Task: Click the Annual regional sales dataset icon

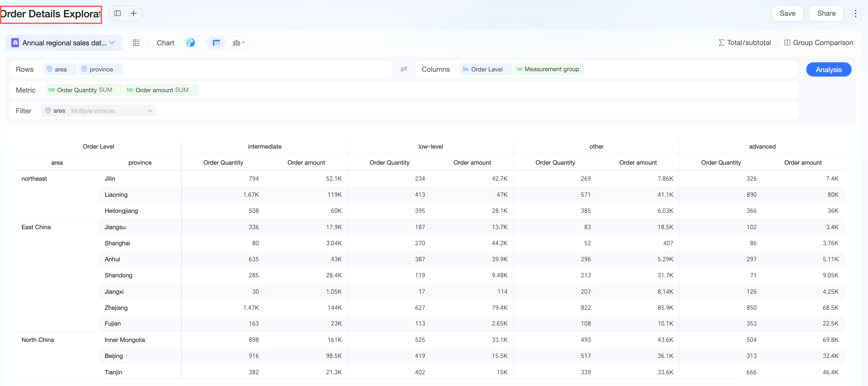Action: point(15,43)
